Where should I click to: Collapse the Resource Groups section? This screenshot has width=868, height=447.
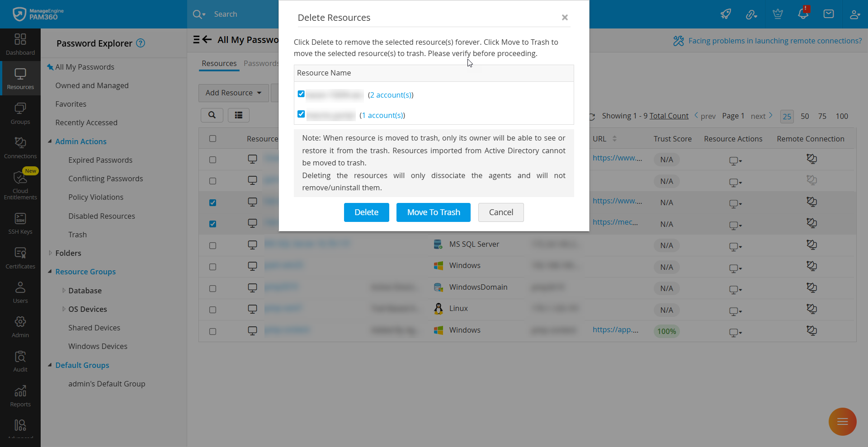[x=50, y=272]
